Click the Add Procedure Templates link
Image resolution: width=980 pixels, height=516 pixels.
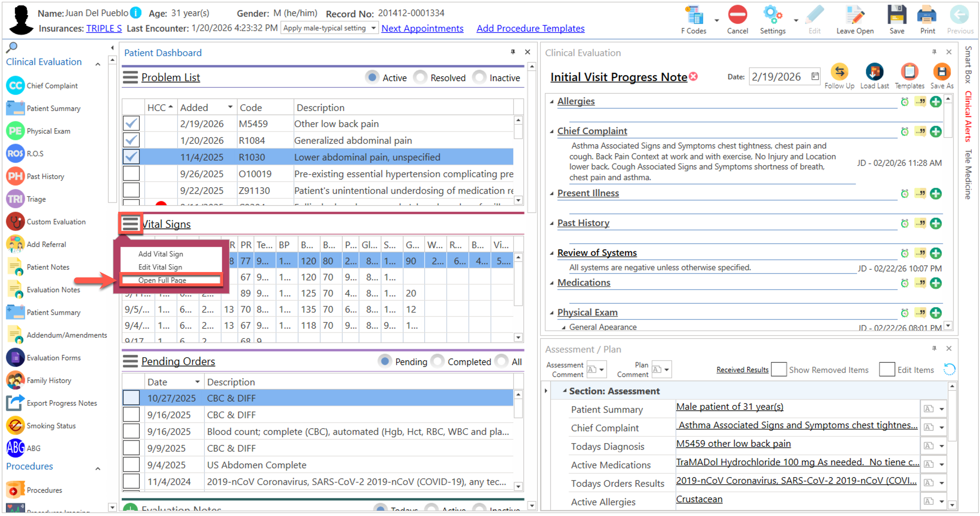click(530, 29)
